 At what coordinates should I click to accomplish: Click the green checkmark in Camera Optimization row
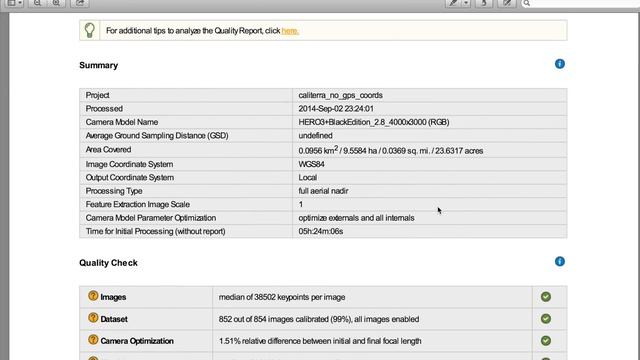(x=546, y=341)
